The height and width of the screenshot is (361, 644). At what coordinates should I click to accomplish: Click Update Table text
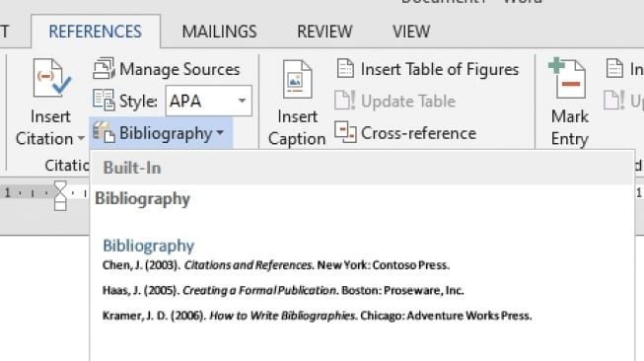408,102
